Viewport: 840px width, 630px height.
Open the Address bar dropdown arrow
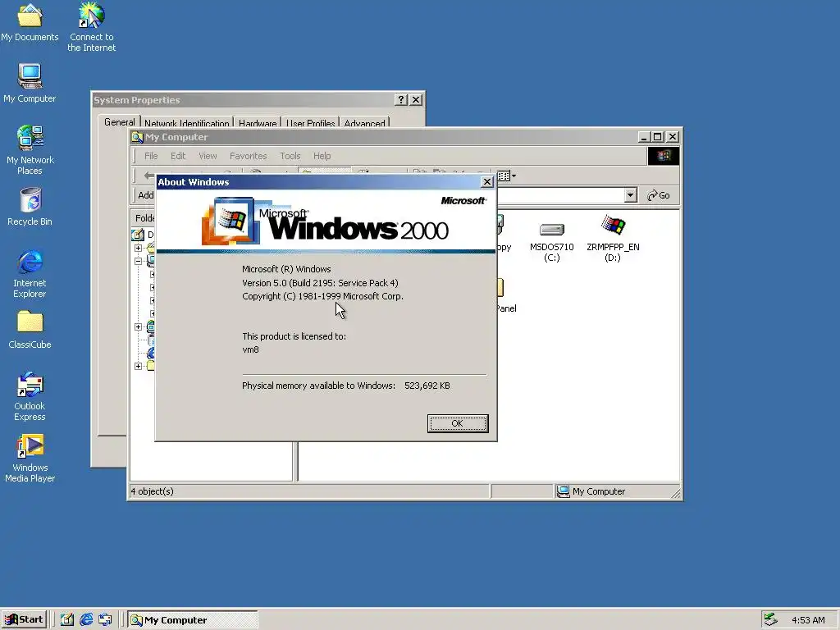tap(631, 195)
